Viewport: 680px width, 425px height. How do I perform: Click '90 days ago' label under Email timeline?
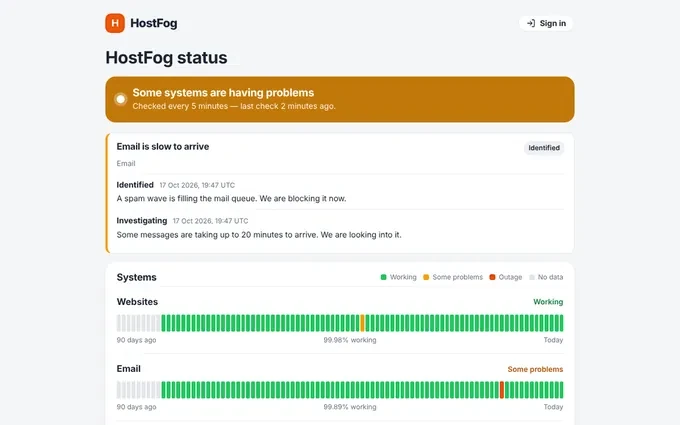coord(136,407)
